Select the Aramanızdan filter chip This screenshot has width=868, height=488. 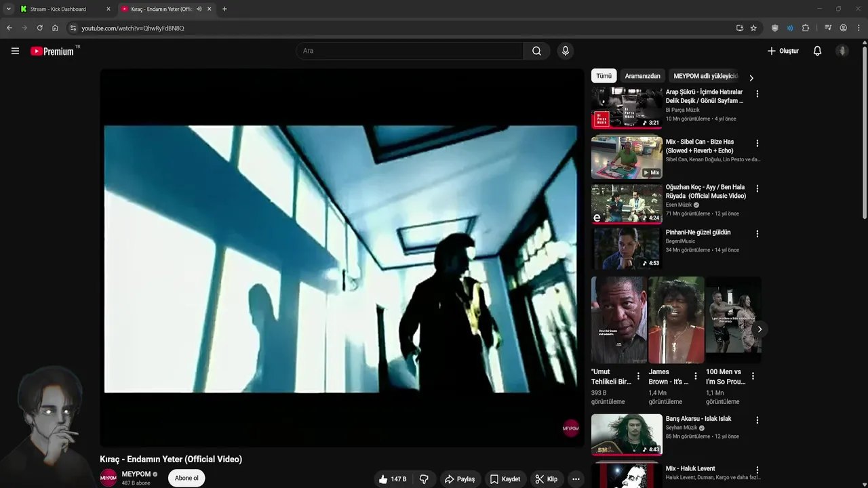642,76
